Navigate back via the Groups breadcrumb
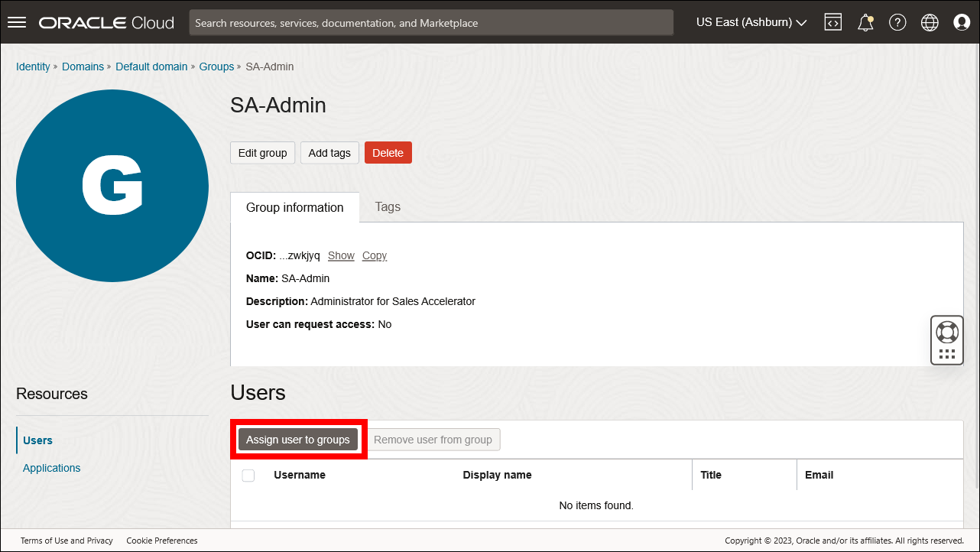The image size is (980, 552). 216,67
